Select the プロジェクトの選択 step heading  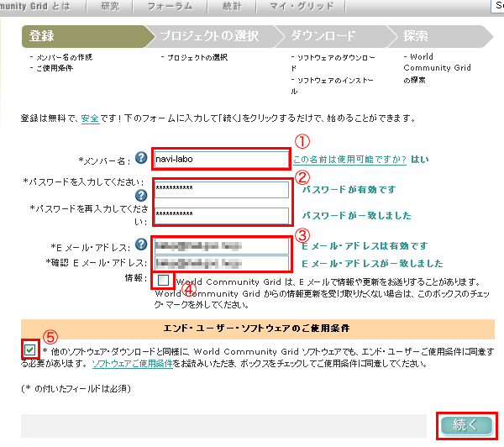tap(209, 36)
